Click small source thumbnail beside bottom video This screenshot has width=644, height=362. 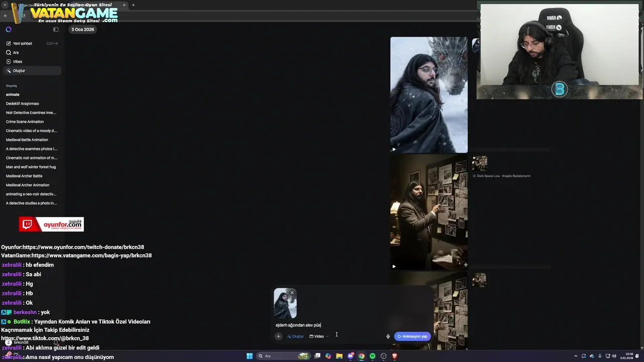pos(479,280)
